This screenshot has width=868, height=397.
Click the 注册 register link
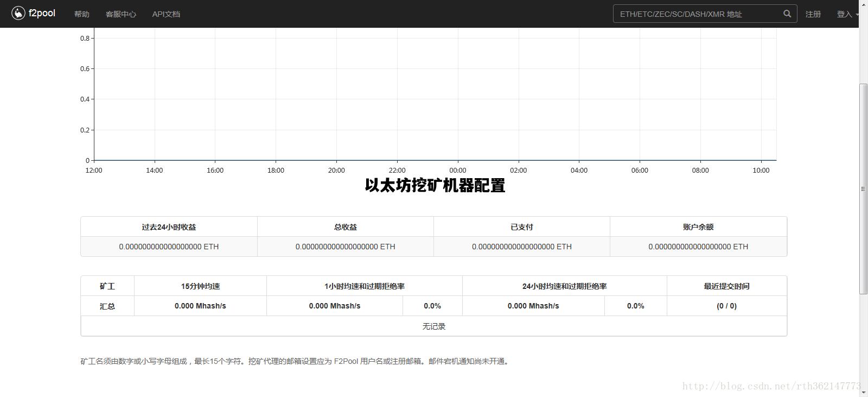813,14
